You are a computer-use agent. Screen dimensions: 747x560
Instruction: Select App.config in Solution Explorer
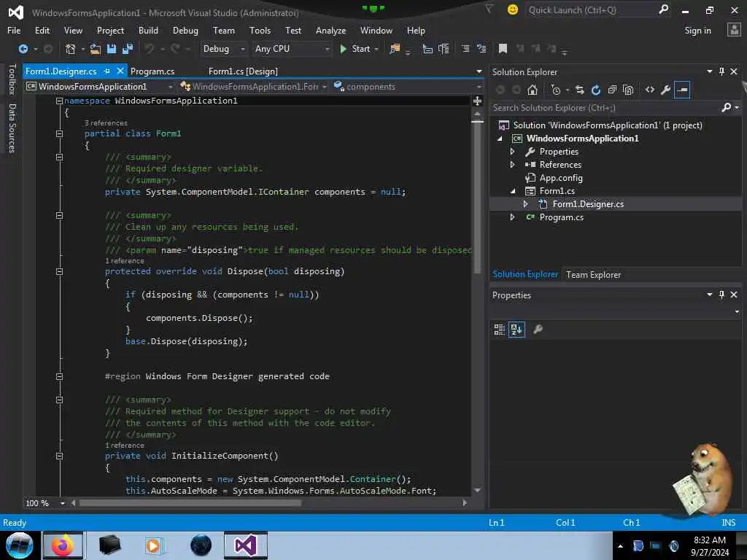561,178
